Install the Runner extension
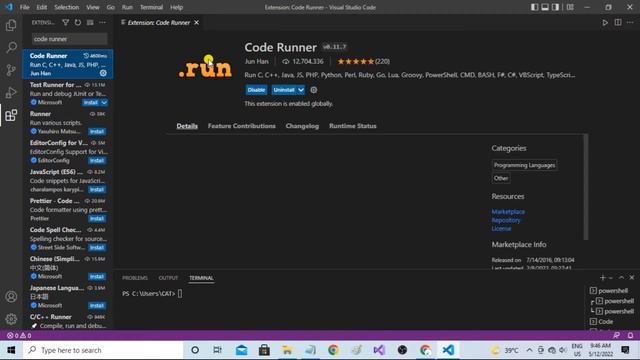This screenshot has width=640, height=360. (97, 131)
